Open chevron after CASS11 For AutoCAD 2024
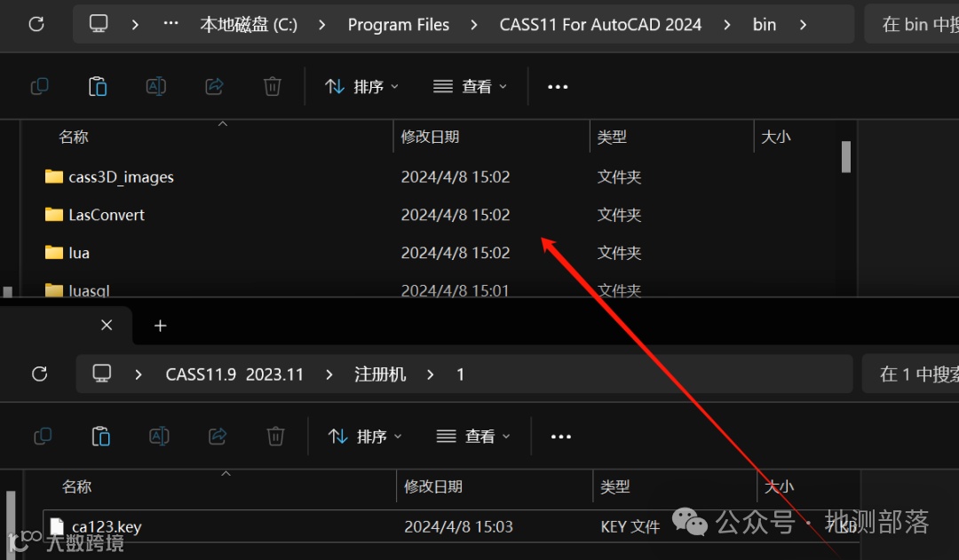Image resolution: width=959 pixels, height=560 pixels. 726,25
